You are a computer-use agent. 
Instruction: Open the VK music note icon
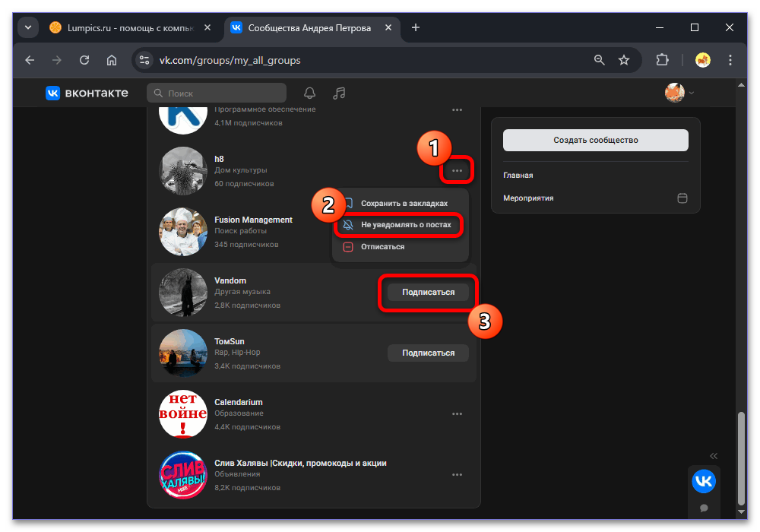[339, 93]
